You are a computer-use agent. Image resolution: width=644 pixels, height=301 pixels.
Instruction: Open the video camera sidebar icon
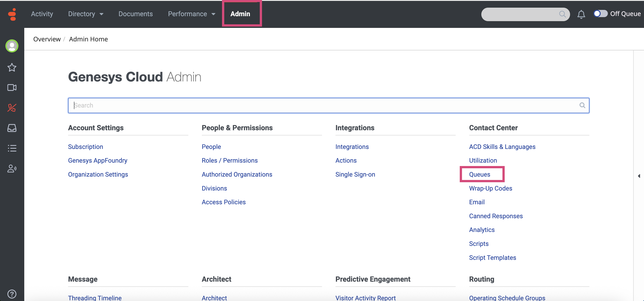(12, 88)
